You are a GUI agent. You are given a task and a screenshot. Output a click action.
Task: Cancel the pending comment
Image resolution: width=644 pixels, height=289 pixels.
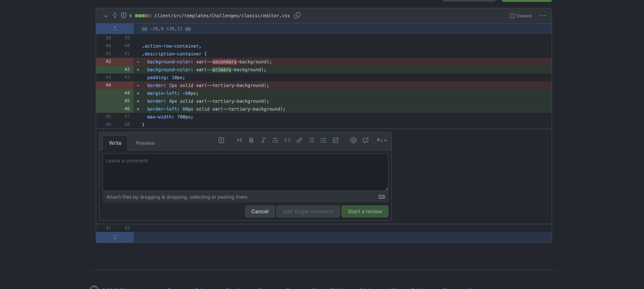click(x=260, y=211)
